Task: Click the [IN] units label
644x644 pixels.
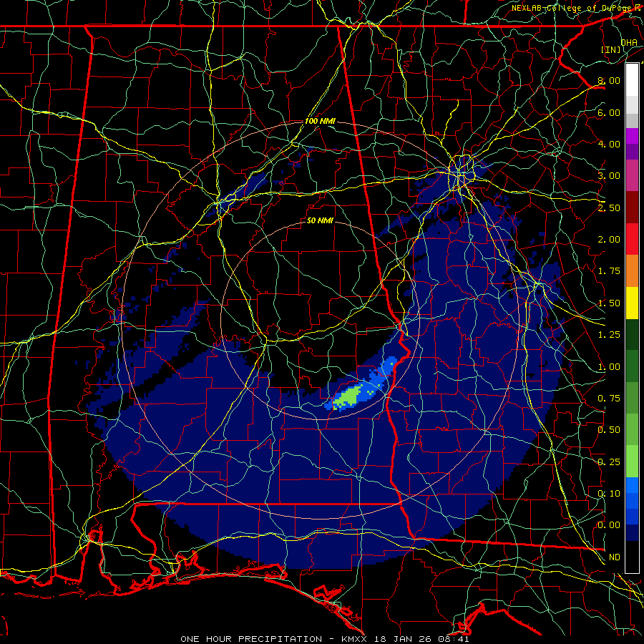Action: coord(611,49)
